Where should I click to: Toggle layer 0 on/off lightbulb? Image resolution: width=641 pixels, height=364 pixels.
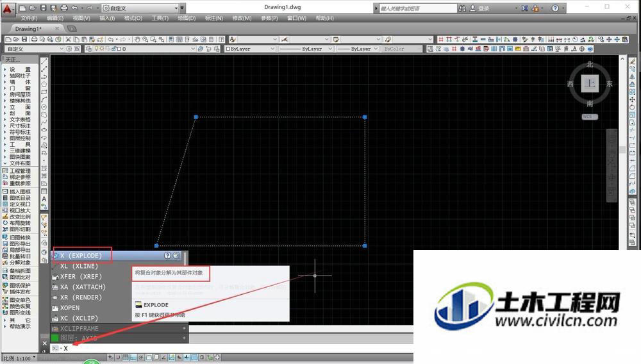click(x=97, y=49)
